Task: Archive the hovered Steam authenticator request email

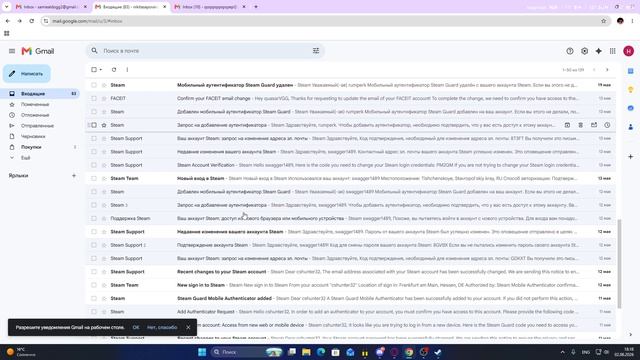Action: click(567, 125)
